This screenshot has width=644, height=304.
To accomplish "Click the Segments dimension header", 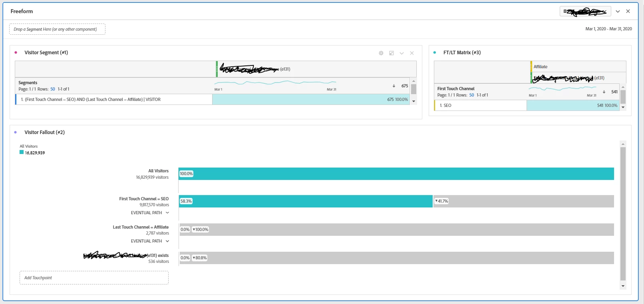I will click(x=28, y=83).
